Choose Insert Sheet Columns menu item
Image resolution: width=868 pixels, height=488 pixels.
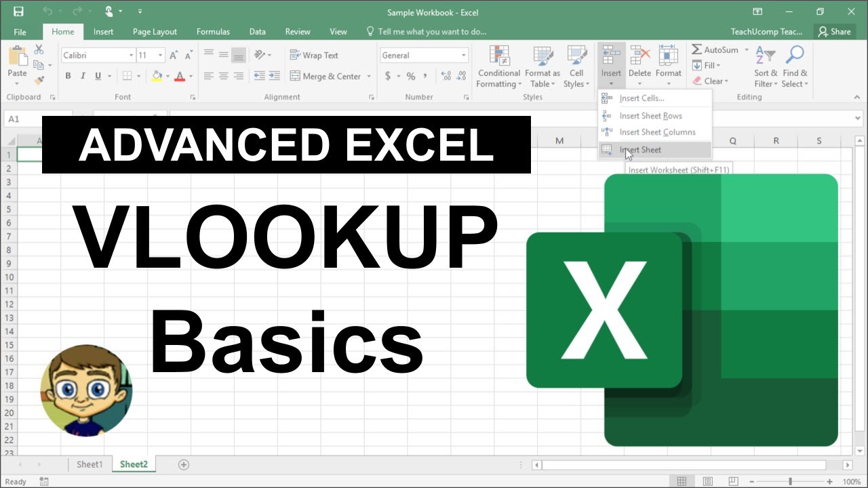[x=654, y=132]
